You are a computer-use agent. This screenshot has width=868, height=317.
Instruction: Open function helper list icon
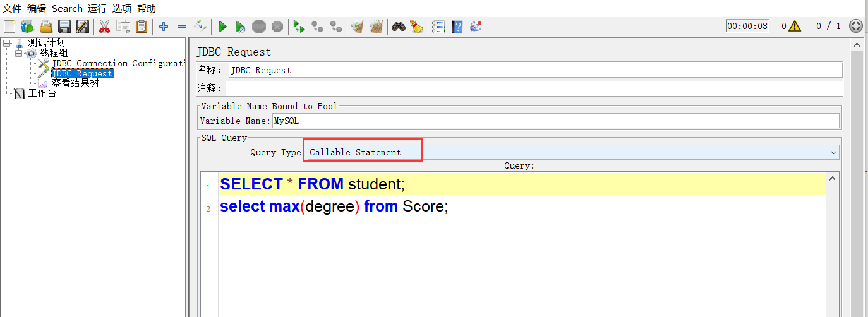click(x=438, y=27)
